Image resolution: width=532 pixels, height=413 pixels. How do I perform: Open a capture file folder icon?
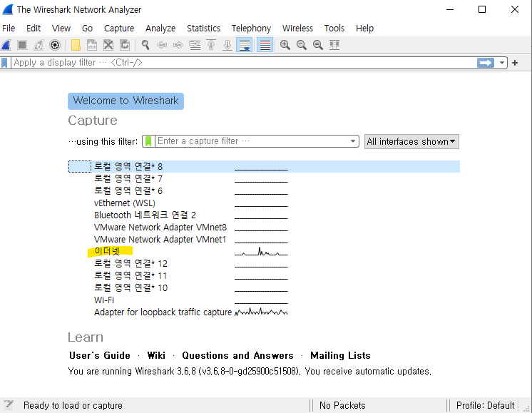(x=76, y=45)
